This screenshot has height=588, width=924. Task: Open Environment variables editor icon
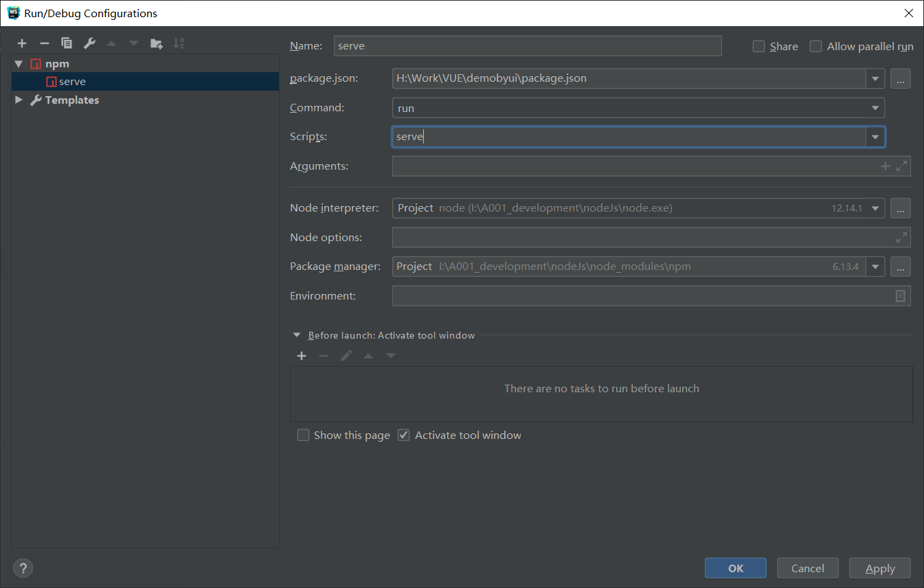pyautogui.click(x=901, y=296)
